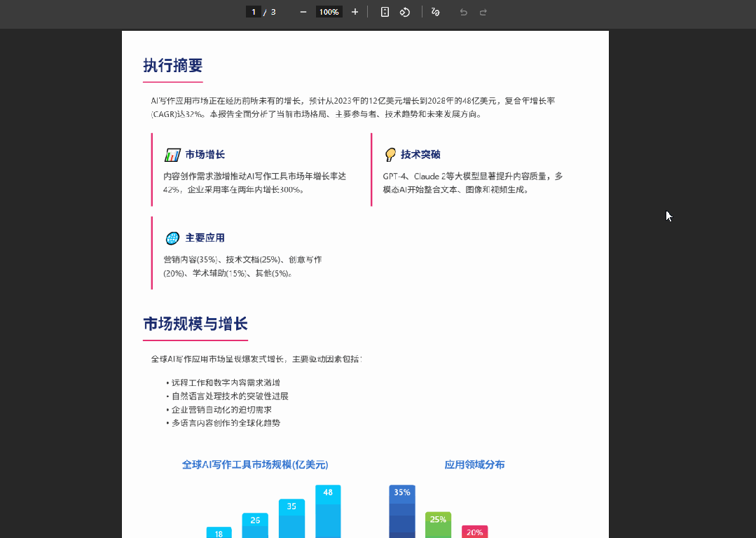Click the bar labeled 35 in market chart
Screen dimensions: 756x538
291,518
